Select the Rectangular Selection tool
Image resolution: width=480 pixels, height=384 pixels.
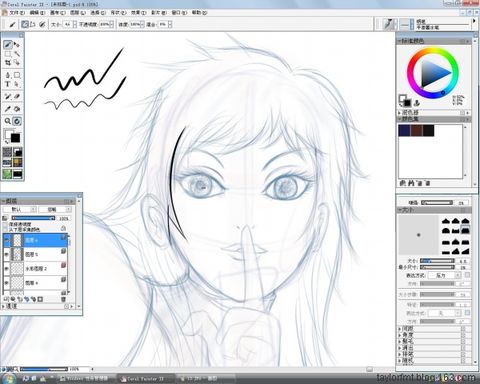8,54
